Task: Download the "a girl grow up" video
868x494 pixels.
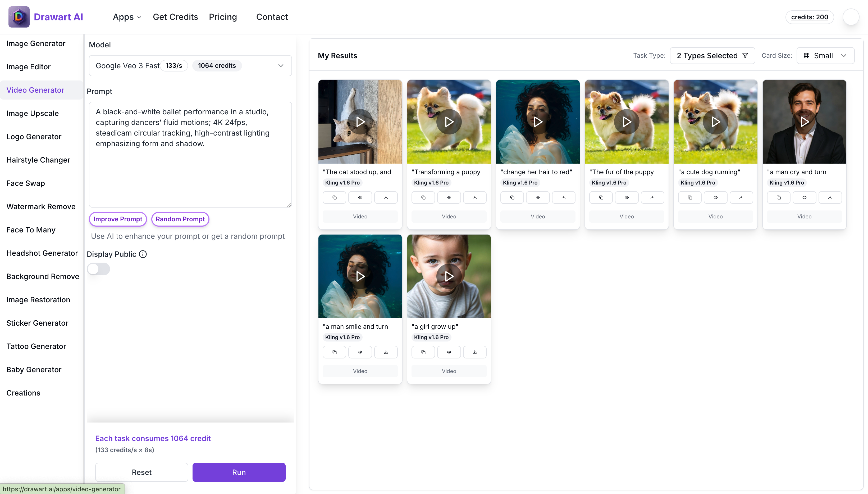Action: point(474,352)
